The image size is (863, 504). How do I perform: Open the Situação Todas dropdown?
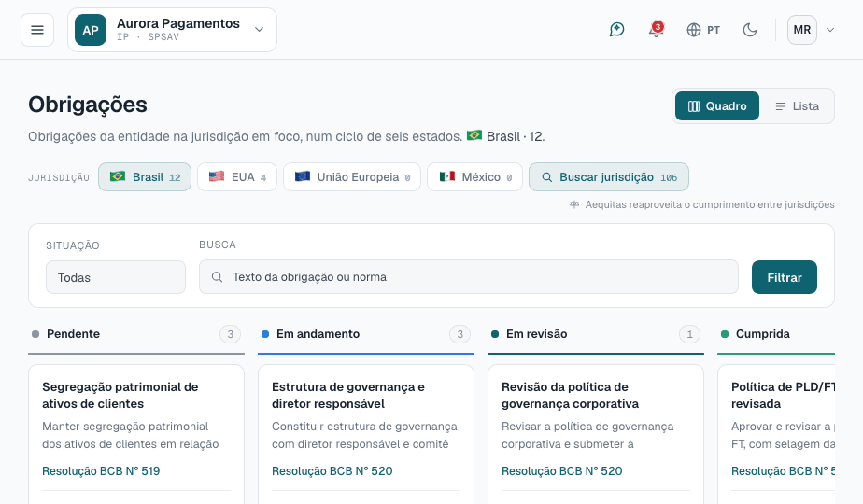[x=116, y=277]
